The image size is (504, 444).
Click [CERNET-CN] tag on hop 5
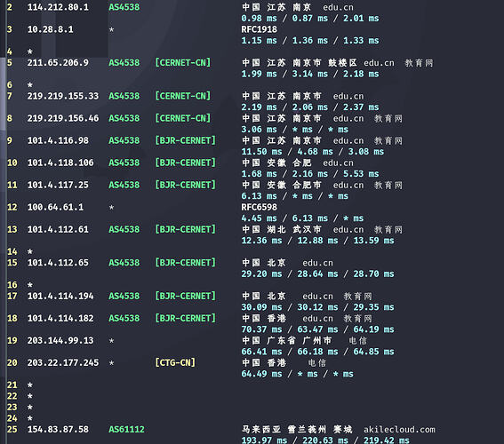[x=183, y=62]
